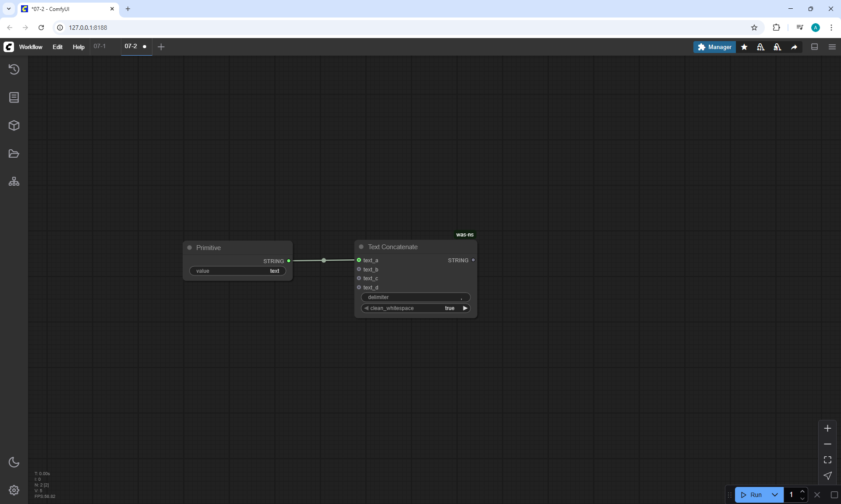Toggle clean_whitespace left arrow

[x=366, y=308]
